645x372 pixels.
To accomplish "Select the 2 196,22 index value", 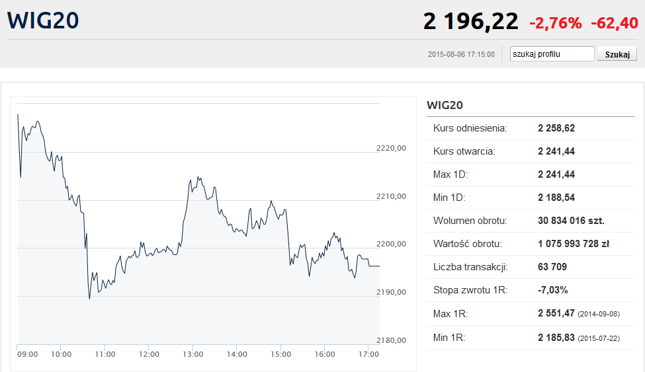I will click(x=471, y=21).
